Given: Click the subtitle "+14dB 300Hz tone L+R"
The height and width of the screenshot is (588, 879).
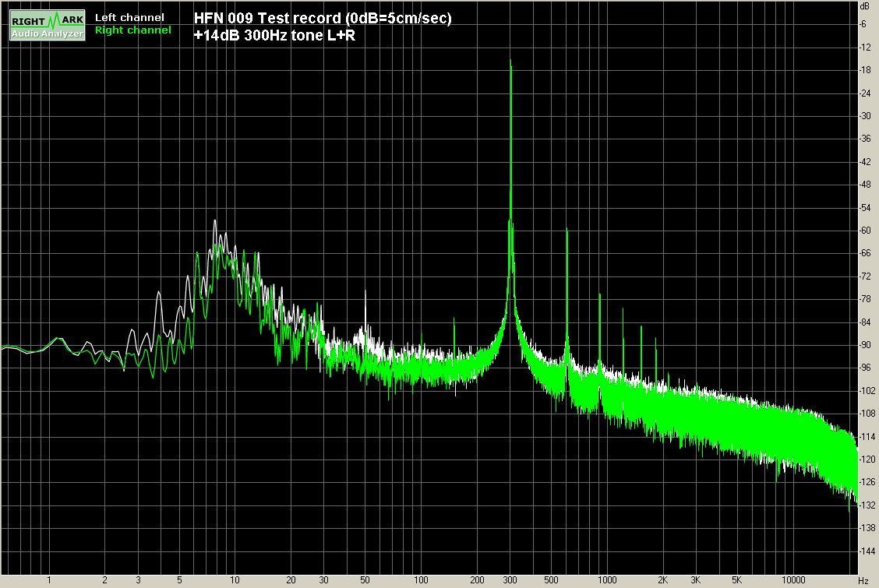Looking at the screenshot, I should coord(274,36).
